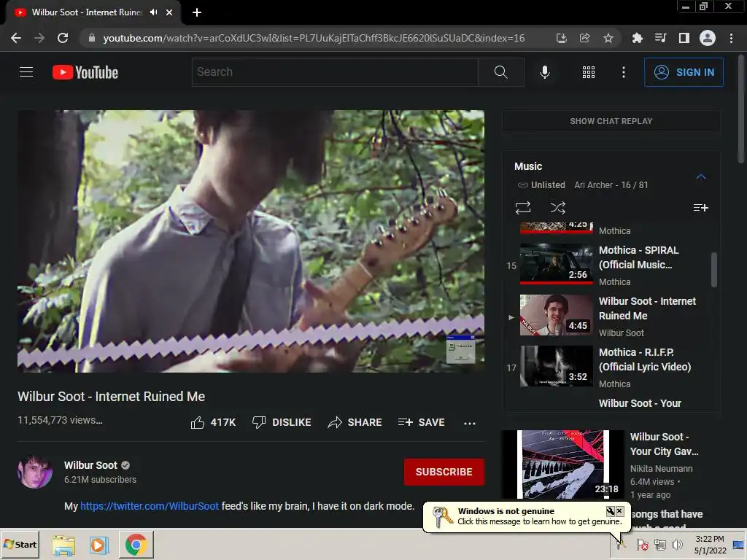Install app icon in address bar

(561, 38)
